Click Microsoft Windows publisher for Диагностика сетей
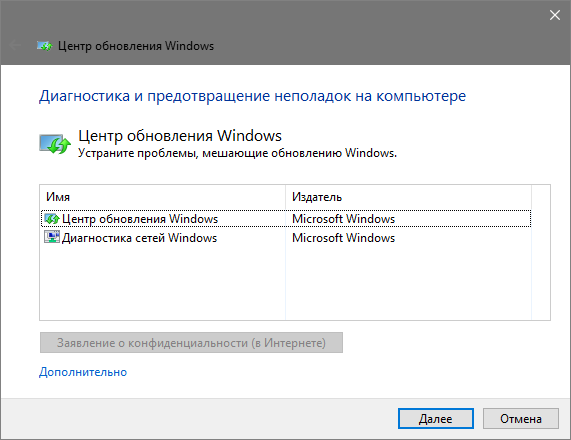 point(343,237)
